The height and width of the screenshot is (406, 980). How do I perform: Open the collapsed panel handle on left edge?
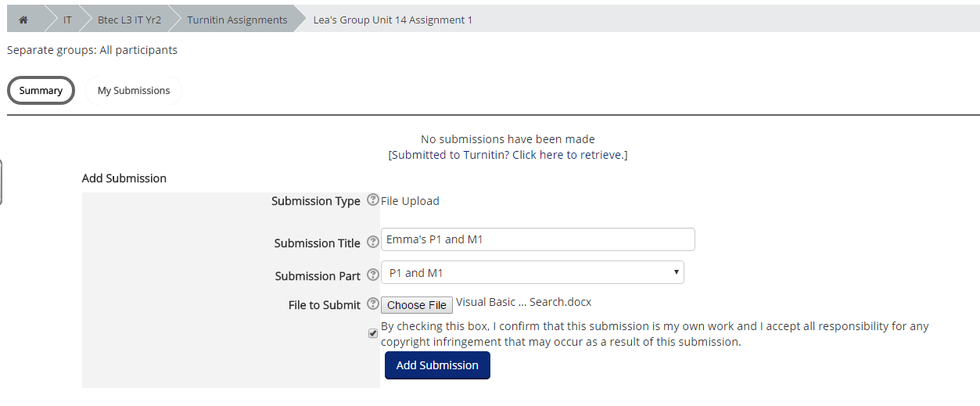click(2, 182)
